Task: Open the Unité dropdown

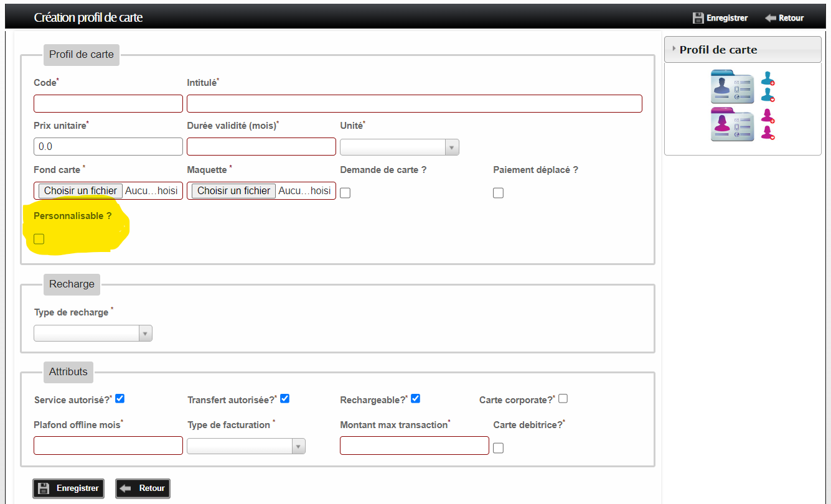Action: coord(399,147)
